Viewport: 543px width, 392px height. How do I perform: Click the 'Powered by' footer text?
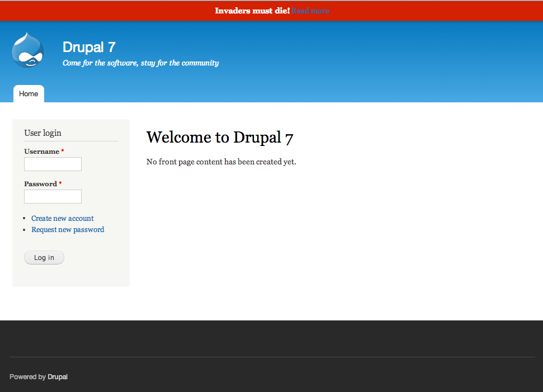(28, 377)
